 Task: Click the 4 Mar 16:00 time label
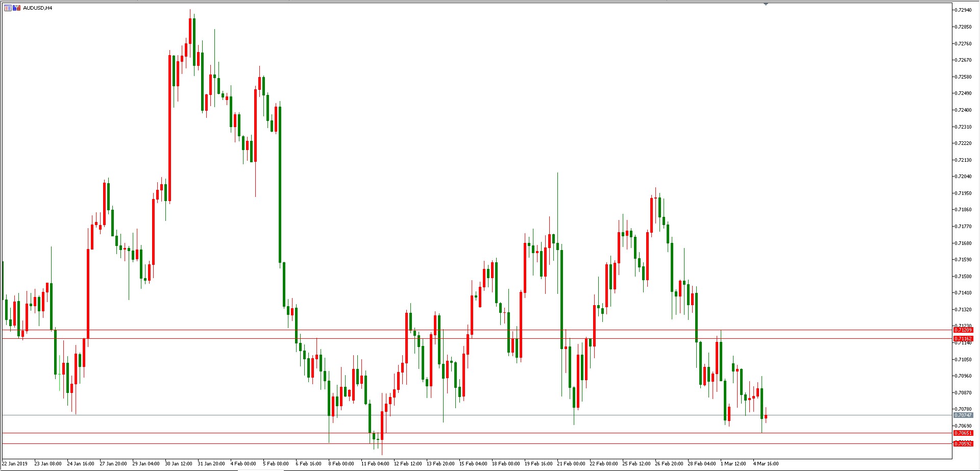(766, 464)
